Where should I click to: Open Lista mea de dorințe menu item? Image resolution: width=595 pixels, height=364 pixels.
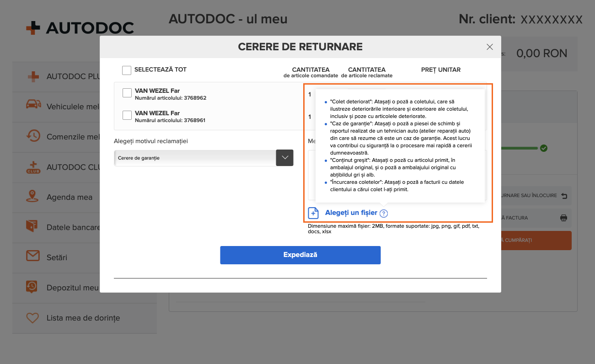pyautogui.click(x=83, y=318)
